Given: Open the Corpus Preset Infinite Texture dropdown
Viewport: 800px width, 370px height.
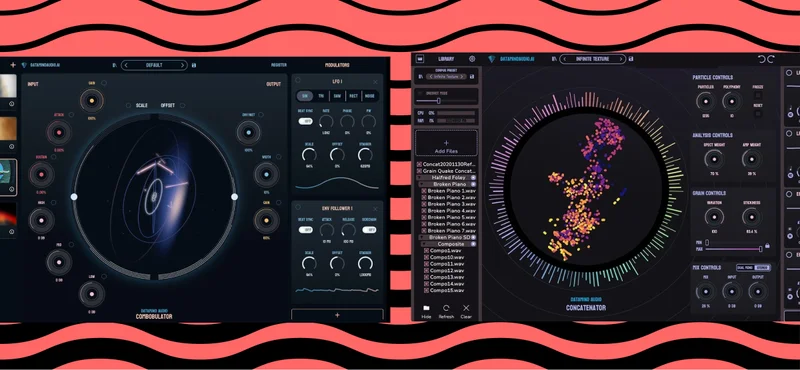Looking at the screenshot, I should tap(446, 77).
